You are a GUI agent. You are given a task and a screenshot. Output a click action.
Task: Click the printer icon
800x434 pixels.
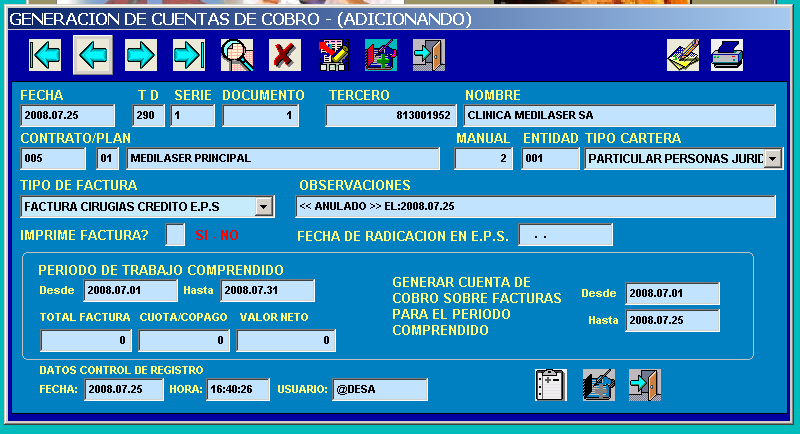[727, 55]
